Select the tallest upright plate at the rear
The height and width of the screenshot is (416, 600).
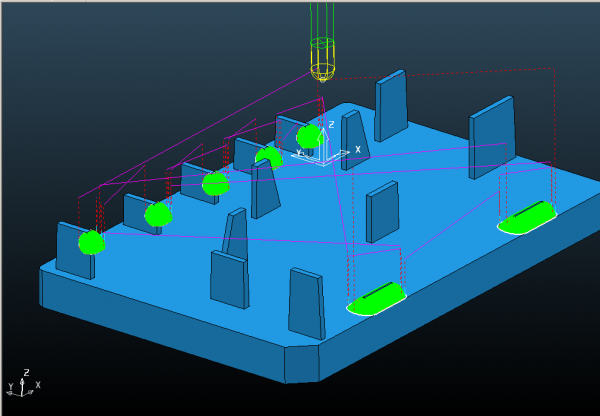point(391,105)
